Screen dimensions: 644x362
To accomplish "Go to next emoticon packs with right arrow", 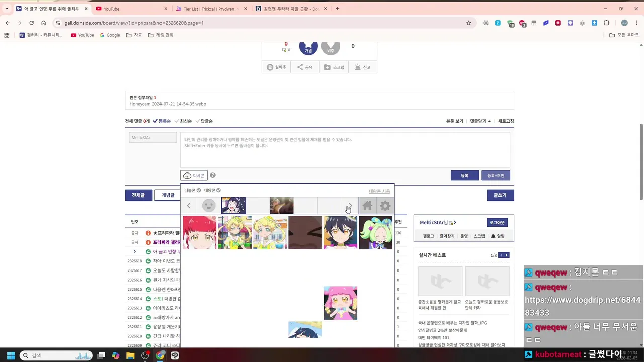I will [350, 205].
